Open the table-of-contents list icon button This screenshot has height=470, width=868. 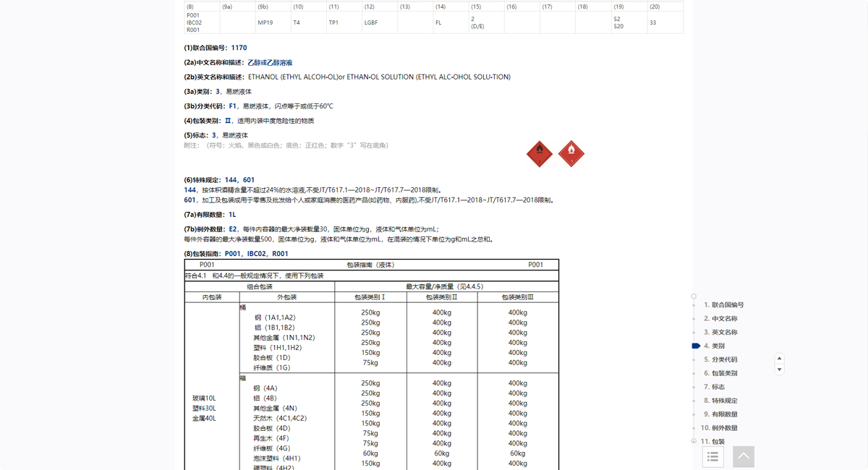click(712, 456)
